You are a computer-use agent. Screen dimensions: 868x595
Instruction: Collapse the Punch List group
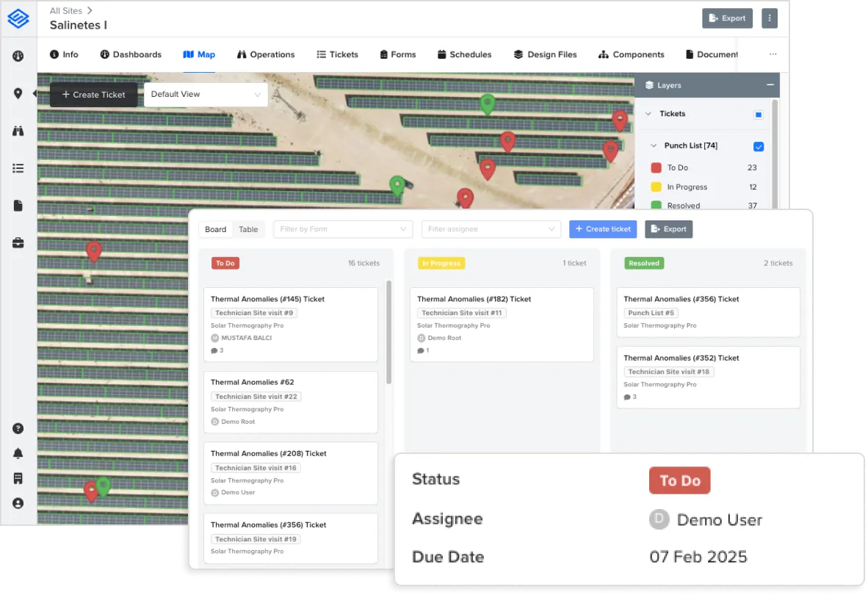click(654, 145)
